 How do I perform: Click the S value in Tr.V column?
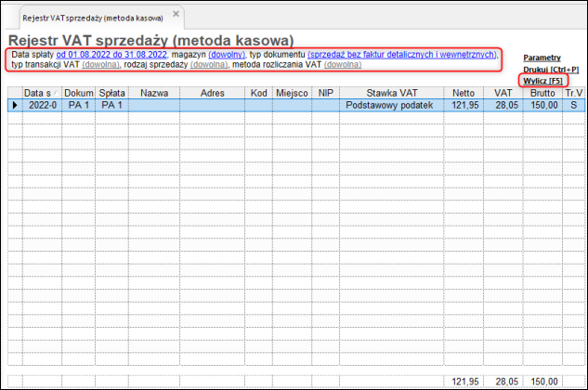(x=574, y=105)
